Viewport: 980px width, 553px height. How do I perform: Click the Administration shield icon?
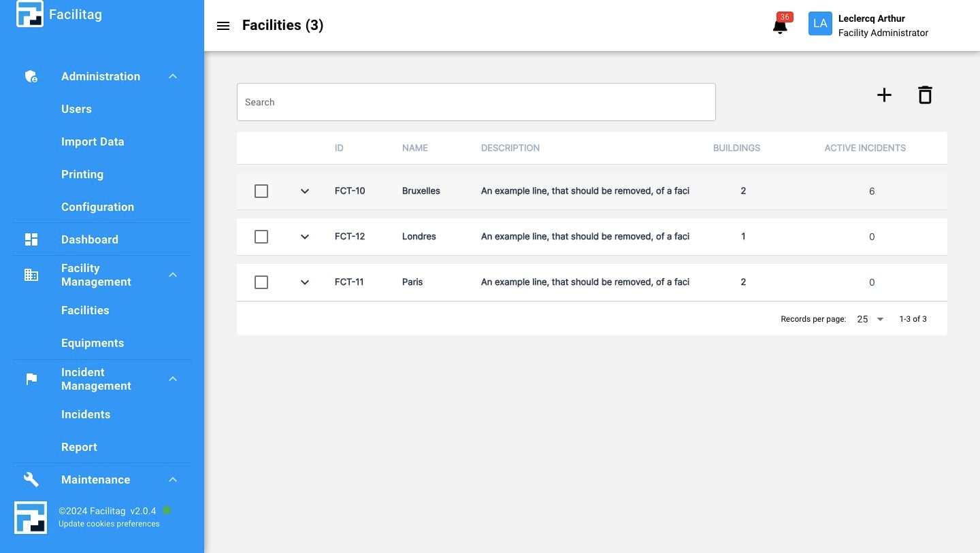pyautogui.click(x=31, y=76)
